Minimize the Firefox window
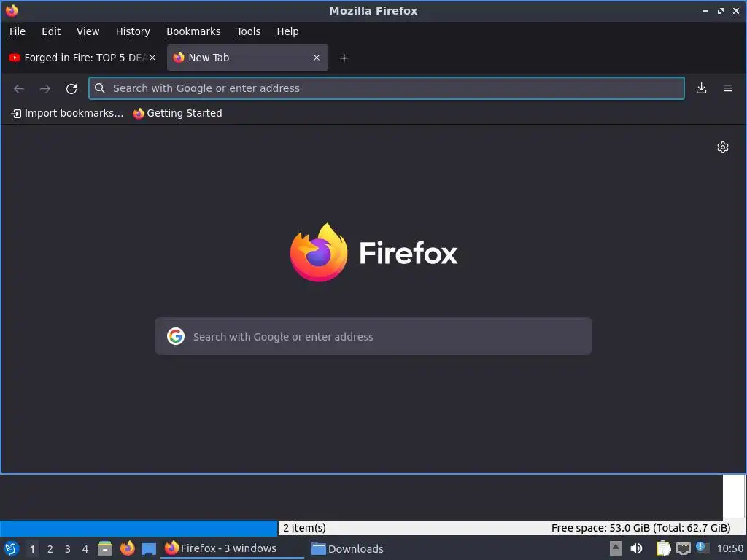Image resolution: width=747 pixels, height=560 pixels. click(x=705, y=10)
